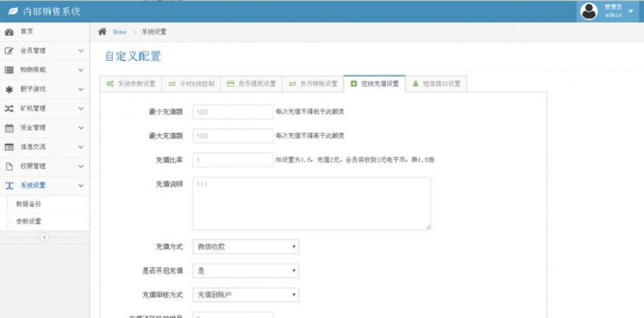Focus the 最小充值额 input field
644x318 pixels.
point(233,112)
